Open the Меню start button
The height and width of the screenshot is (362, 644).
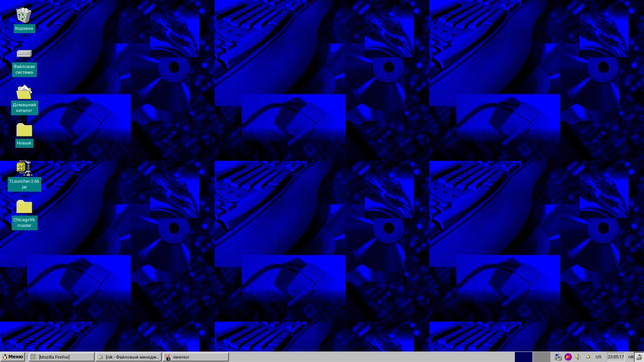(x=13, y=357)
